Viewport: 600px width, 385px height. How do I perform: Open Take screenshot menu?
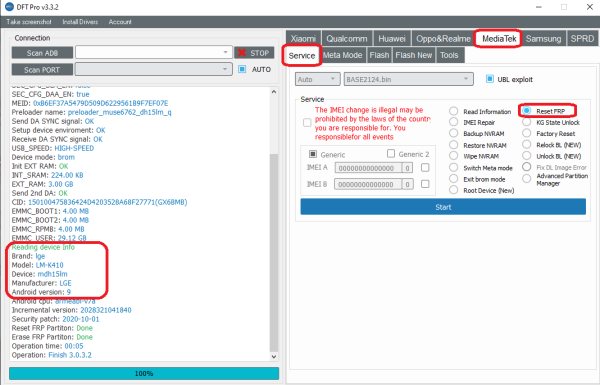[29, 22]
